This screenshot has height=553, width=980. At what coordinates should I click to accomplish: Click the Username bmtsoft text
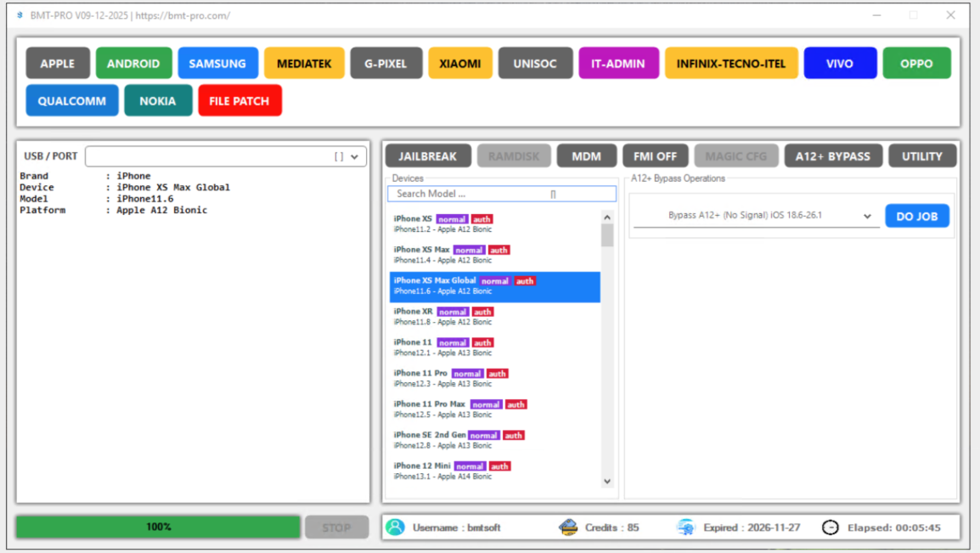point(456,528)
